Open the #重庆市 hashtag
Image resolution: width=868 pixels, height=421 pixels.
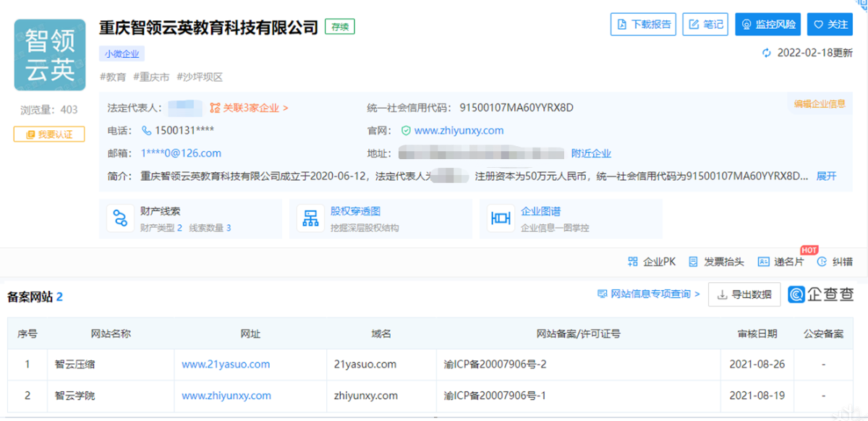(151, 77)
